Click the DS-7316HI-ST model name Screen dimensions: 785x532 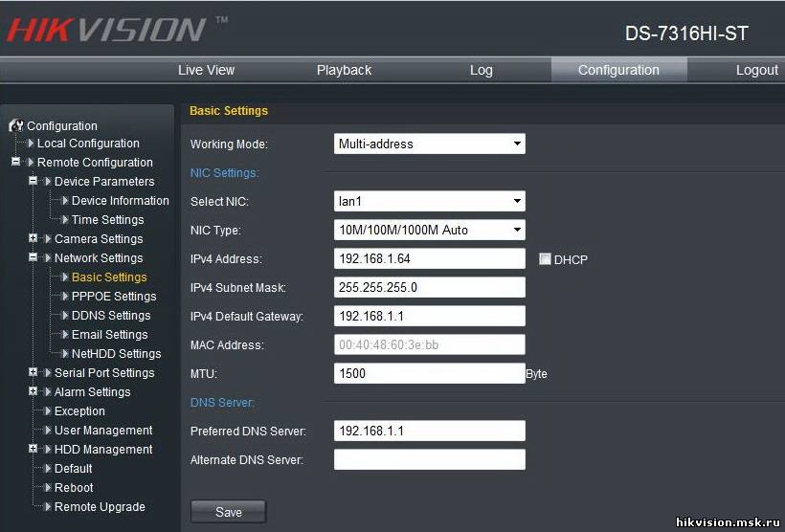(686, 33)
